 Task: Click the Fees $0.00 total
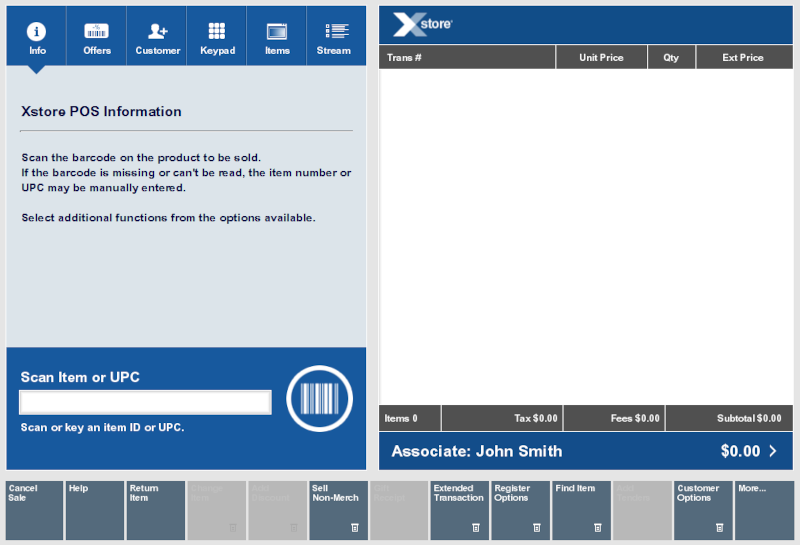pos(614,418)
